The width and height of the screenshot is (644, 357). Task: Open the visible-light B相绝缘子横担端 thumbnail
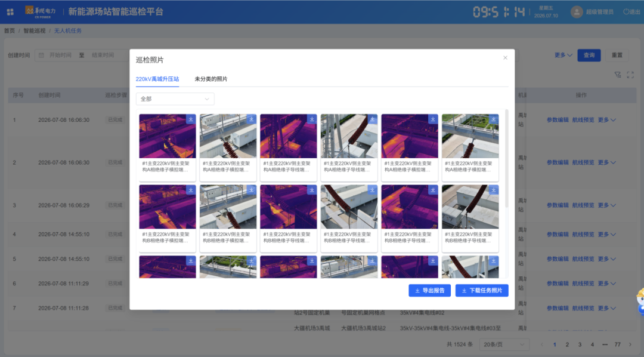pos(228,207)
